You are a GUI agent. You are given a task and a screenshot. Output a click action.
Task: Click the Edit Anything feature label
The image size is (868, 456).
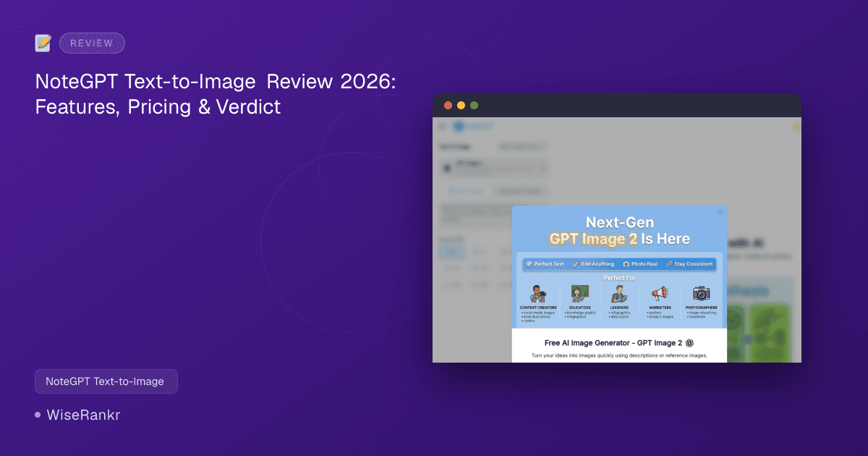click(593, 264)
